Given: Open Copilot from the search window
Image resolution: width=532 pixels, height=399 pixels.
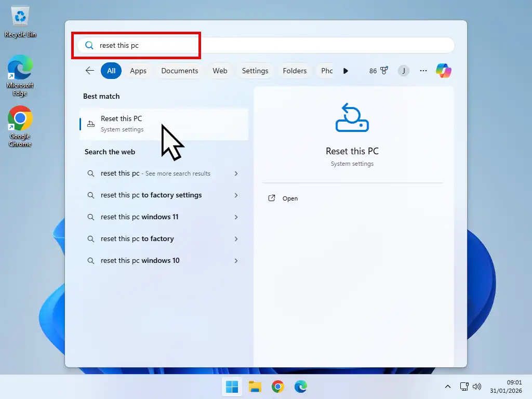Looking at the screenshot, I should tap(443, 70).
